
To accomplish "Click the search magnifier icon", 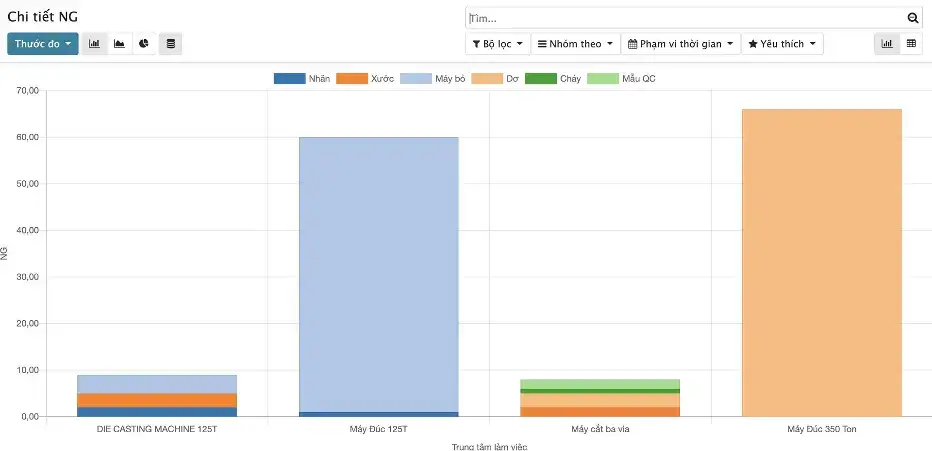I will pyautogui.click(x=912, y=18).
